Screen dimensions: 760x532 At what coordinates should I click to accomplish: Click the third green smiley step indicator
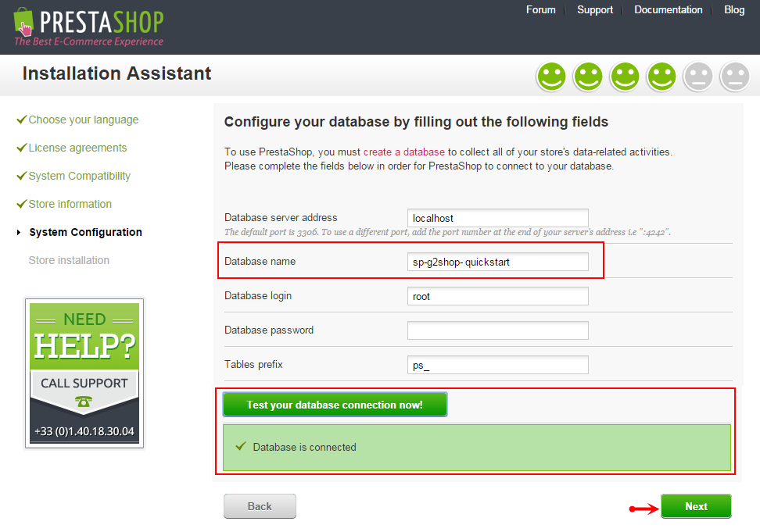[x=625, y=77]
